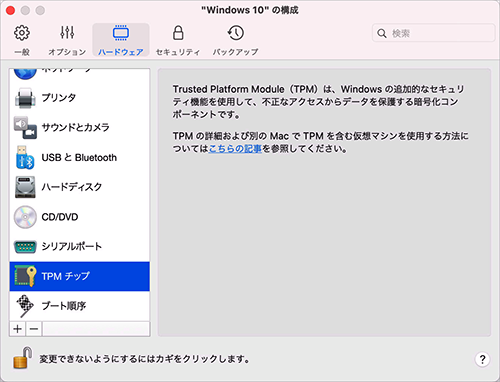Click the プリンタ printer icon

click(x=25, y=98)
